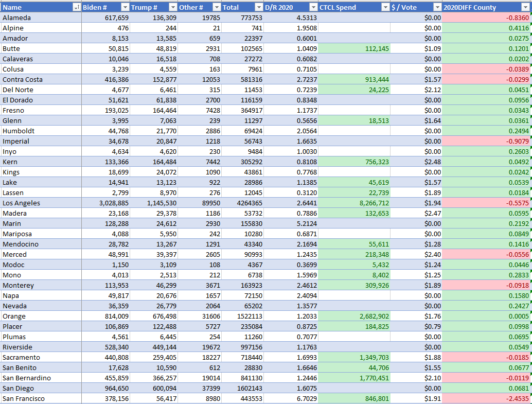Open the D/R 2020 column filter dropdown

[x=313, y=8]
